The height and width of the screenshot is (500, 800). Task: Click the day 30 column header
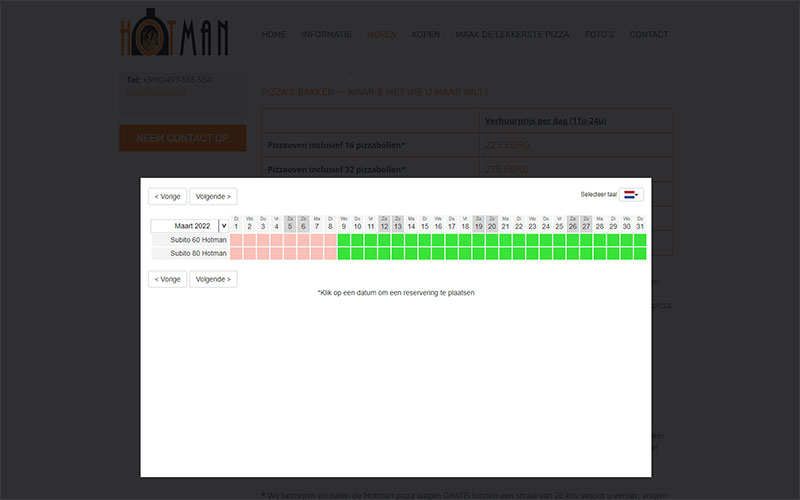tap(627, 223)
